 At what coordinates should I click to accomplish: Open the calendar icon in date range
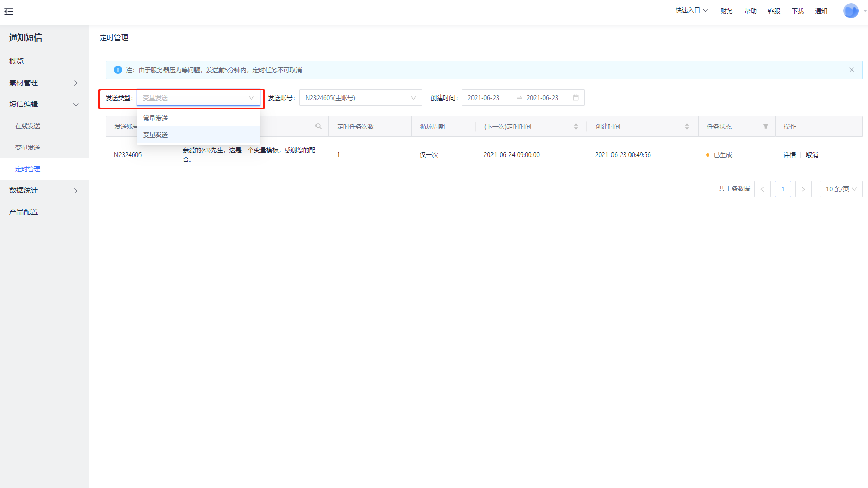[x=576, y=97]
